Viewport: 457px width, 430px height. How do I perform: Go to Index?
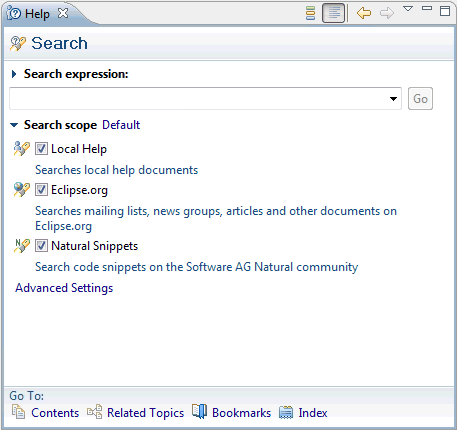coord(313,413)
